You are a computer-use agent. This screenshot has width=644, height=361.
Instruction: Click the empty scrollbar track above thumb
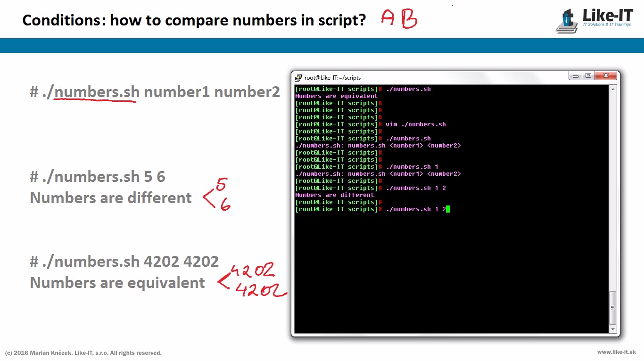(613, 189)
